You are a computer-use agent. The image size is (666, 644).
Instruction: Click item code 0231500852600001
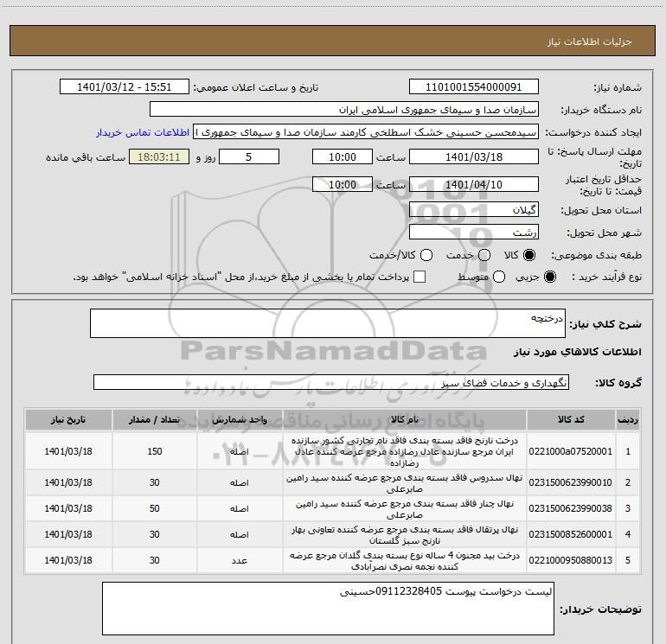571,534
